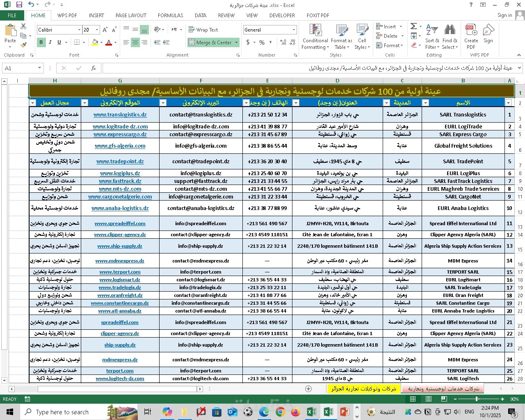The image size is (525, 420).
Task: Toggle Bold formatting
Action: pyautogui.click(x=41, y=42)
